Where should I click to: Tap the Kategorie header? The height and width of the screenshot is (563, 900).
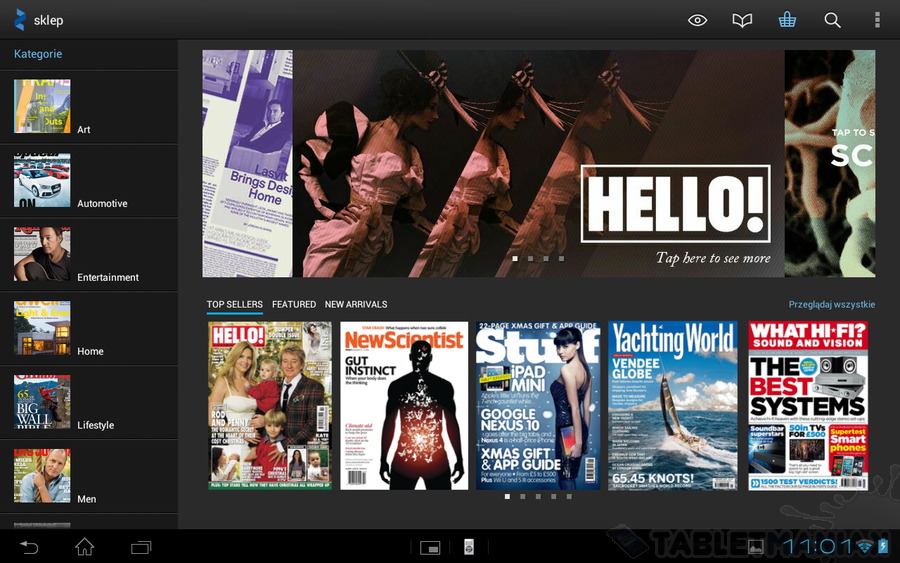pyautogui.click(x=38, y=54)
